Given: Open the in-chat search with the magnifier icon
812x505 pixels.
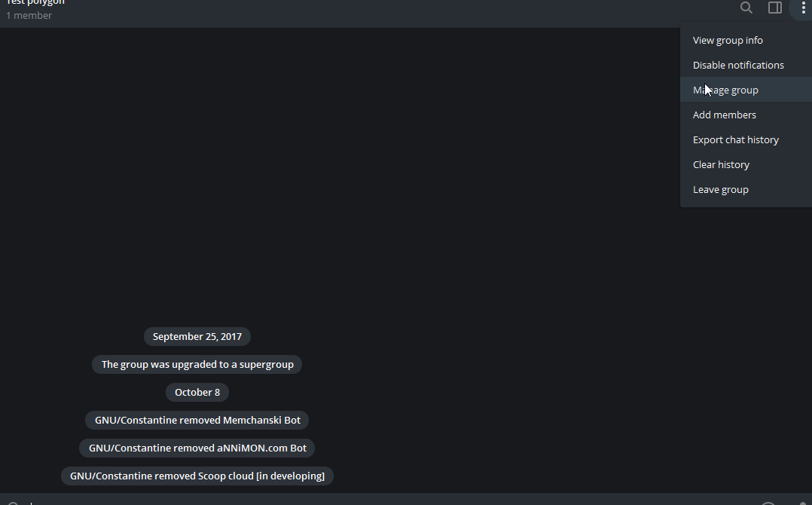Looking at the screenshot, I should (746, 8).
